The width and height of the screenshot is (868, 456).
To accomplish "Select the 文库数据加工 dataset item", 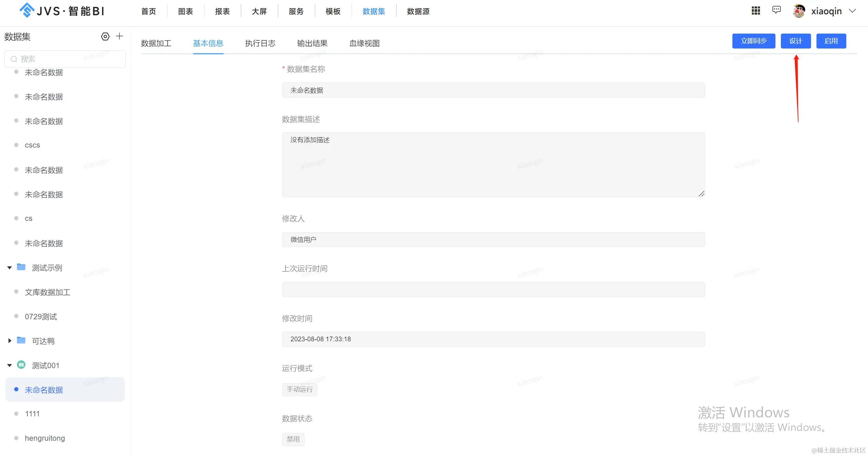I will (x=47, y=292).
